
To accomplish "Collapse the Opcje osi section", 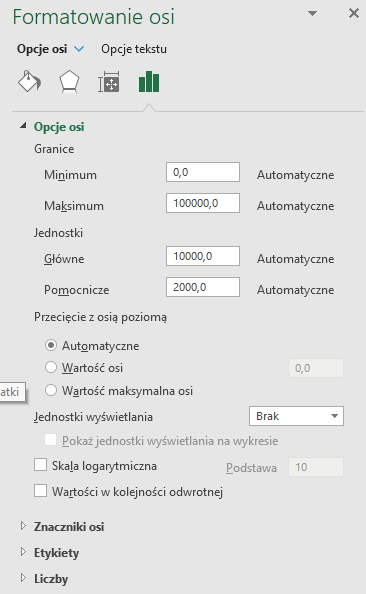I will click(23, 126).
